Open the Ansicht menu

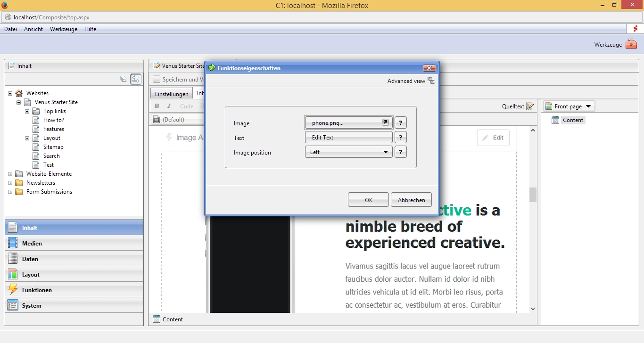33,29
